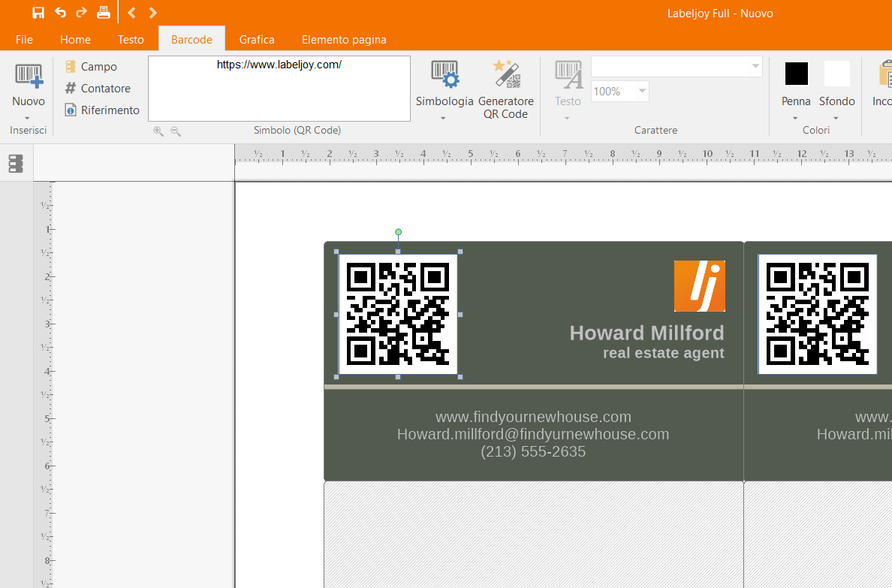Insert a Riferimento reference

[102, 110]
